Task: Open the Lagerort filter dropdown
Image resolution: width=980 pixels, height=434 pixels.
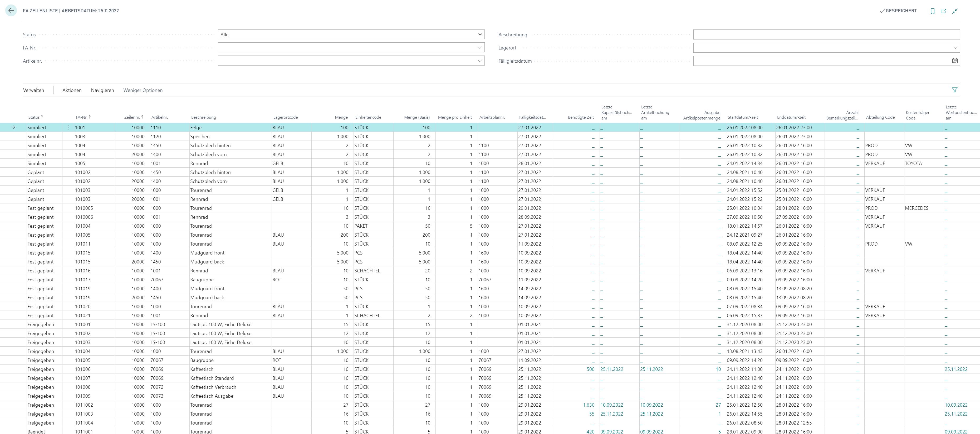Action: 955,48
